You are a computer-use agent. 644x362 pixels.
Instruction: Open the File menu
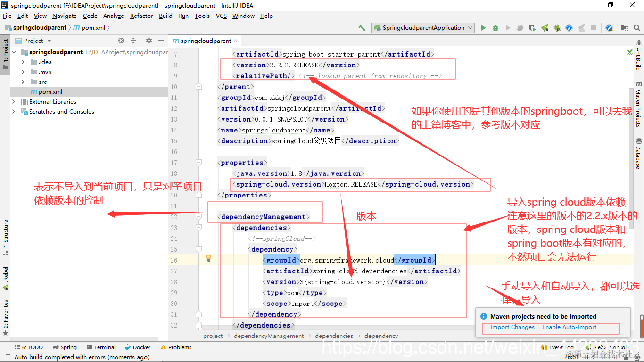7,16
